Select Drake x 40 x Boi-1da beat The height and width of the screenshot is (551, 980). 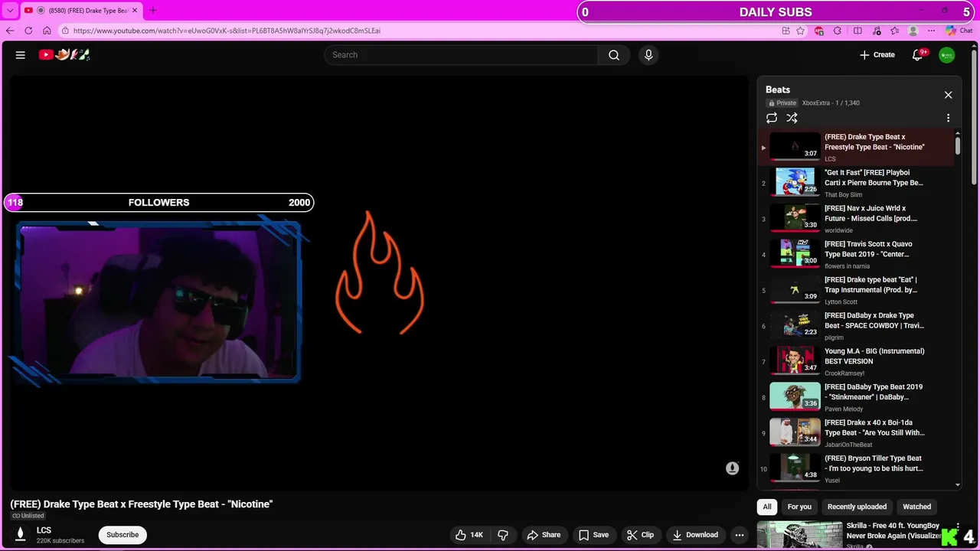[x=857, y=433]
